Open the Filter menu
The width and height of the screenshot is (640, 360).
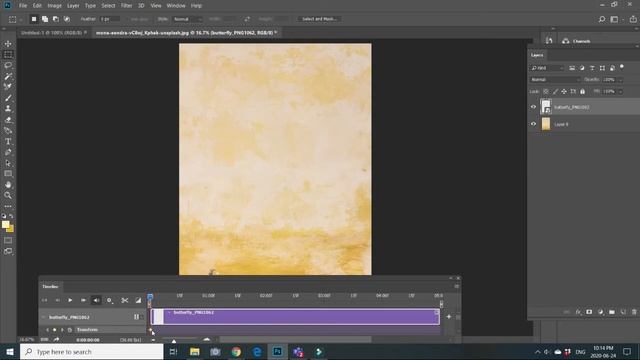point(126,6)
